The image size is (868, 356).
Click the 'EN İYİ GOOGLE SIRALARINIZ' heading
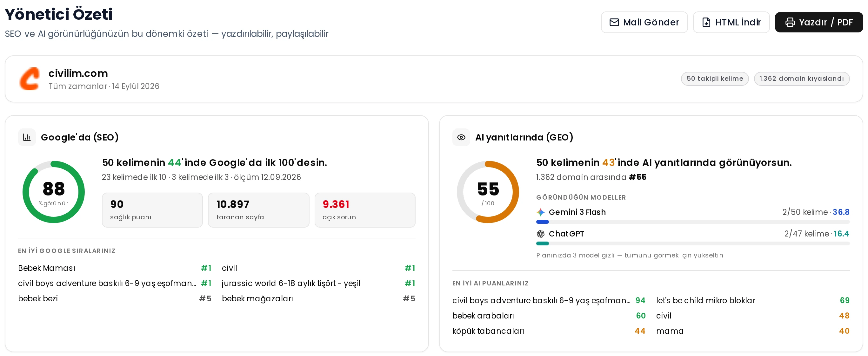(x=67, y=251)
